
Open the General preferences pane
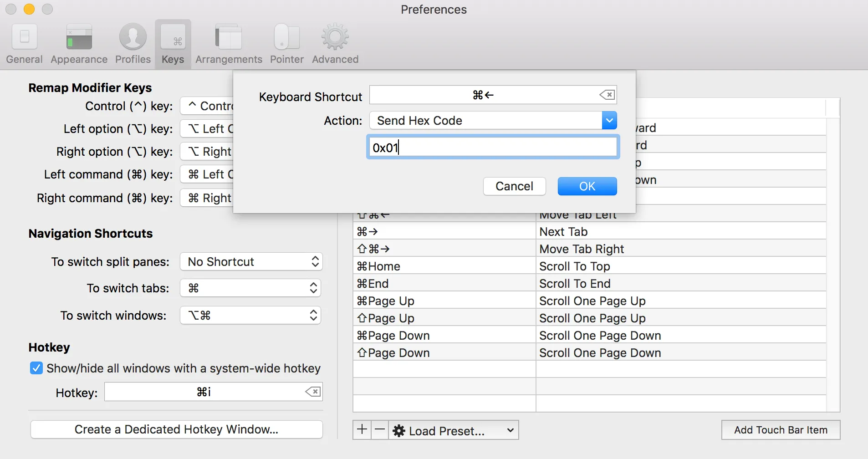(x=24, y=44)
